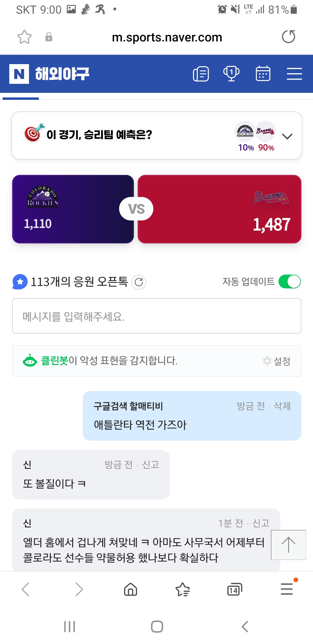Image resolution: width=313 pixels, height=644 pixels.
Task: Expand the 승리팀 예측 panel chevron
Action: pos(287,136)
